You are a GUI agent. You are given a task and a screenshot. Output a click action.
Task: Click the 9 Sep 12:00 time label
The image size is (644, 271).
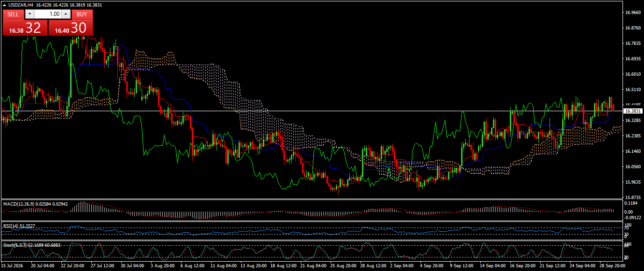click(462, 266)
